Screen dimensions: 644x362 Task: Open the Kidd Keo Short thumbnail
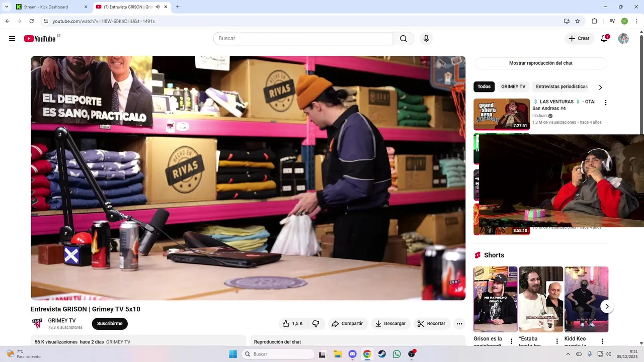click(x=586, y=299)
